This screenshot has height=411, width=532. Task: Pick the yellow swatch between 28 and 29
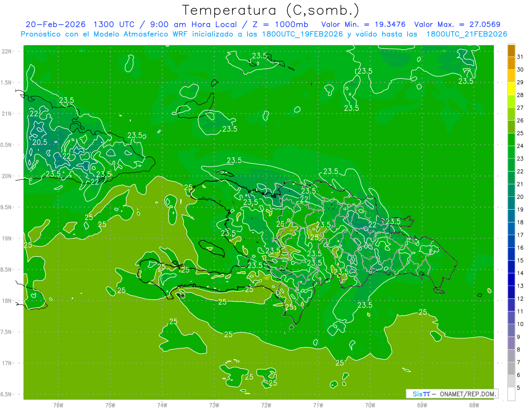pos(511,89)
